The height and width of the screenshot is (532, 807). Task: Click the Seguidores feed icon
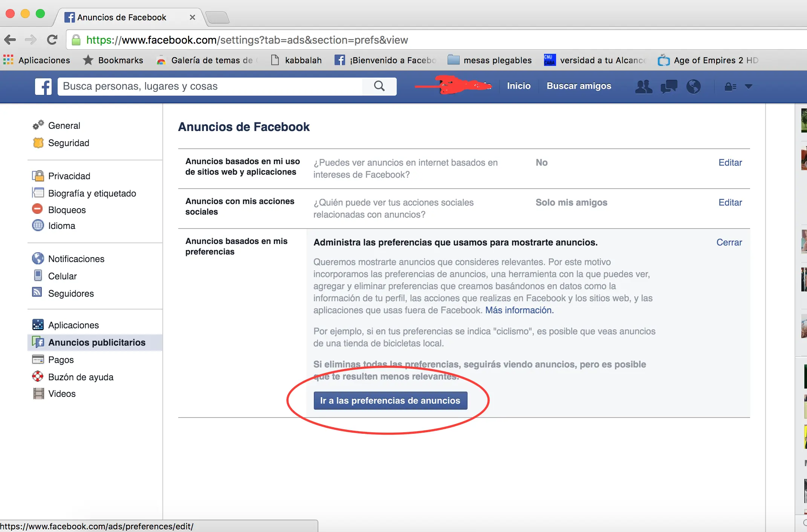pos(37,293)
